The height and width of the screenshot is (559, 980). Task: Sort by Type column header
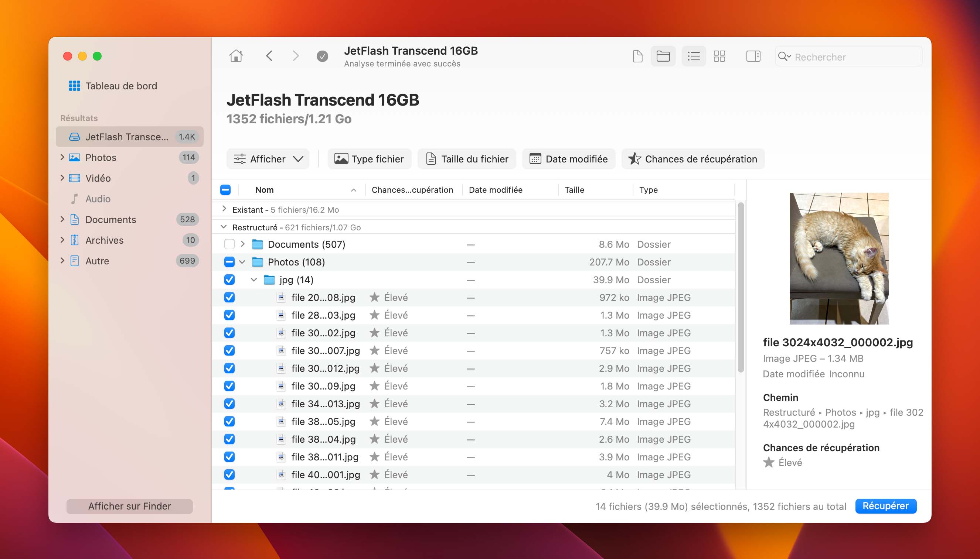point(683,190)
